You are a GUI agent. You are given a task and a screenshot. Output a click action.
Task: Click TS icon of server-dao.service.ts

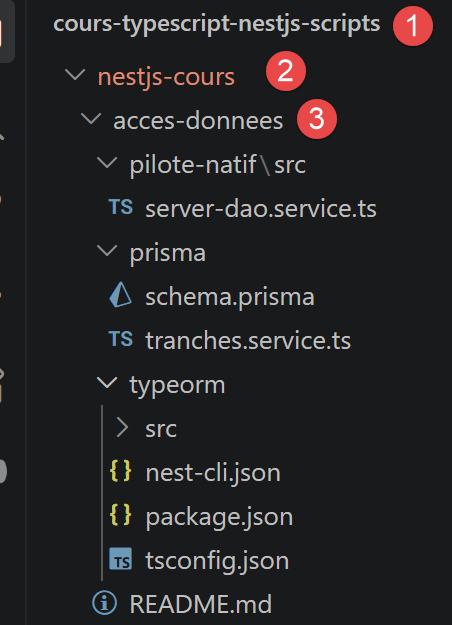120,207
